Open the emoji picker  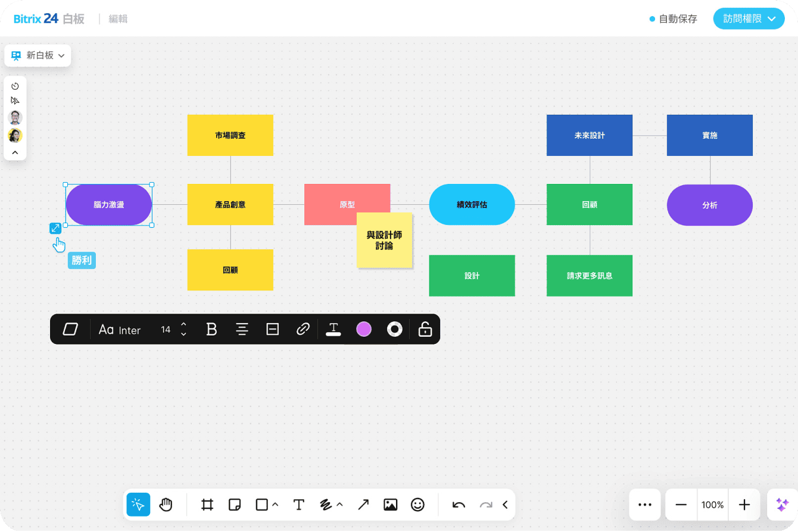(x=418, y=505)
